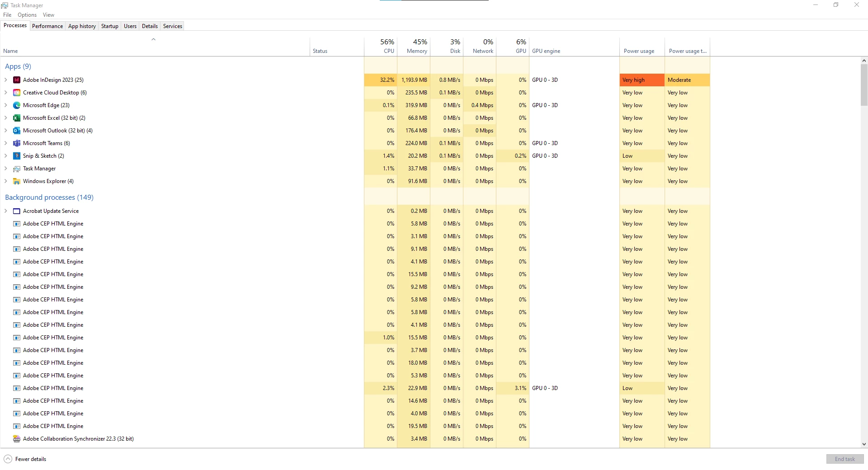Switch to the Services tab
The image size is (868, 470).
pos(173,26)
